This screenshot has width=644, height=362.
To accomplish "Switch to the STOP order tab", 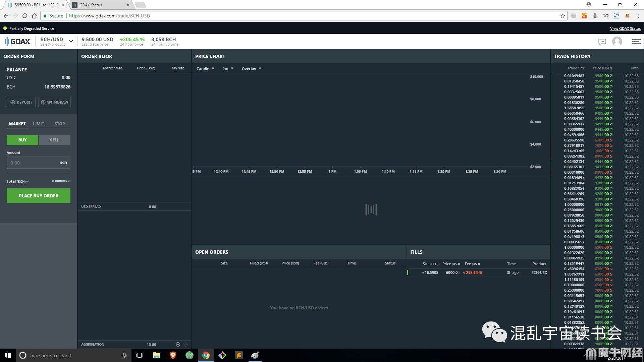I will (x=60, y=124).
